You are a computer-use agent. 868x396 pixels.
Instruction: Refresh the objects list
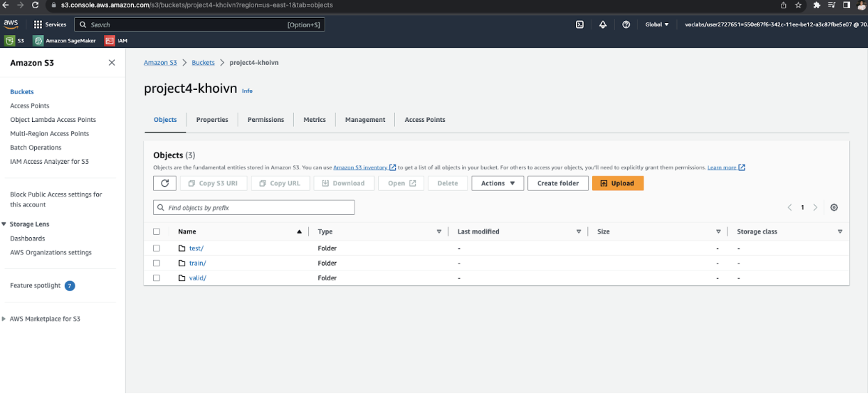click(164, 183)
